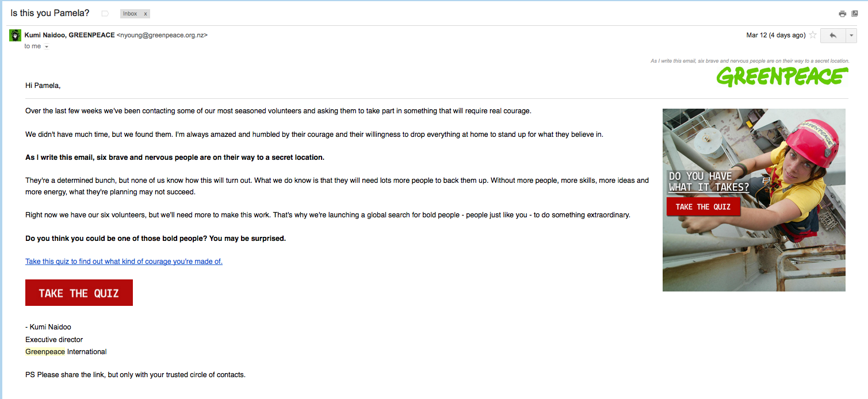Star the message from Kumi Naidoo
This screenshot has height=399, width=868.
coord(813,35)
